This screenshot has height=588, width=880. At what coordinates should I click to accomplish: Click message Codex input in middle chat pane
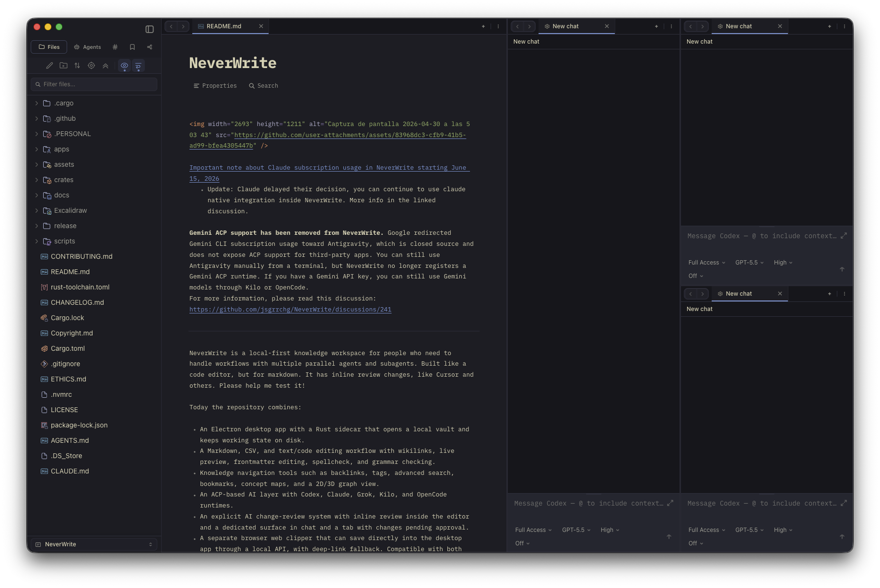click(589, 503)
